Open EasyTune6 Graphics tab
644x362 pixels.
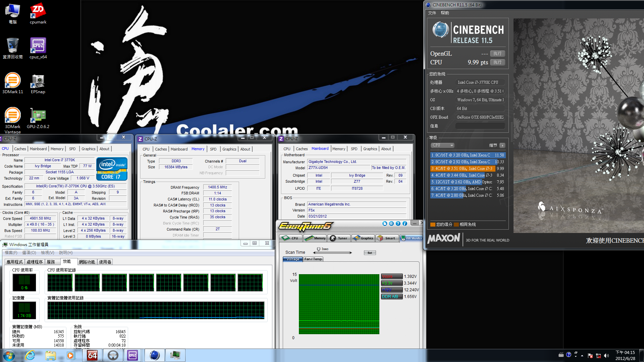pyautogui.click(x=363, y=238)
